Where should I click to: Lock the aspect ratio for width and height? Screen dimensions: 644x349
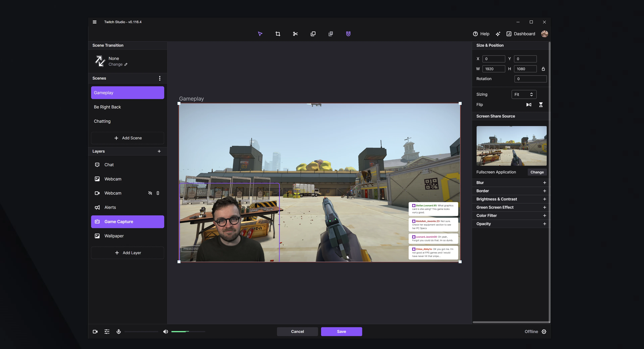pos(543,69)
